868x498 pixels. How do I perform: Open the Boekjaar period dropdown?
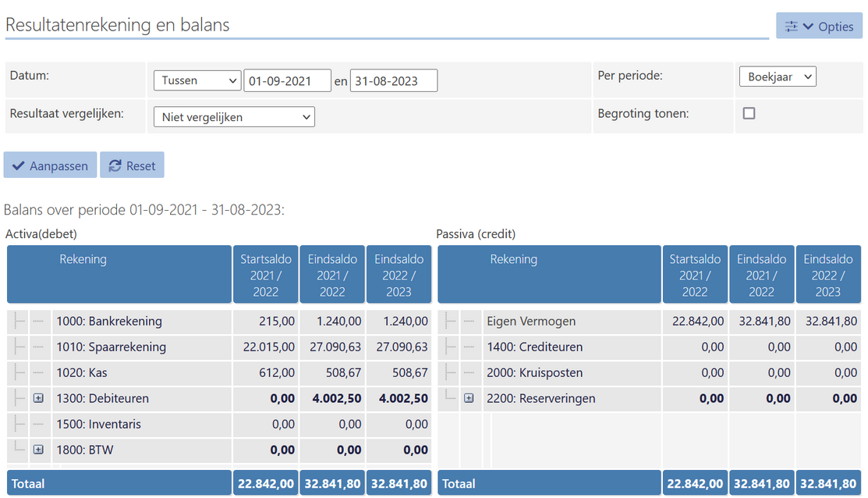tap(777, 76)
